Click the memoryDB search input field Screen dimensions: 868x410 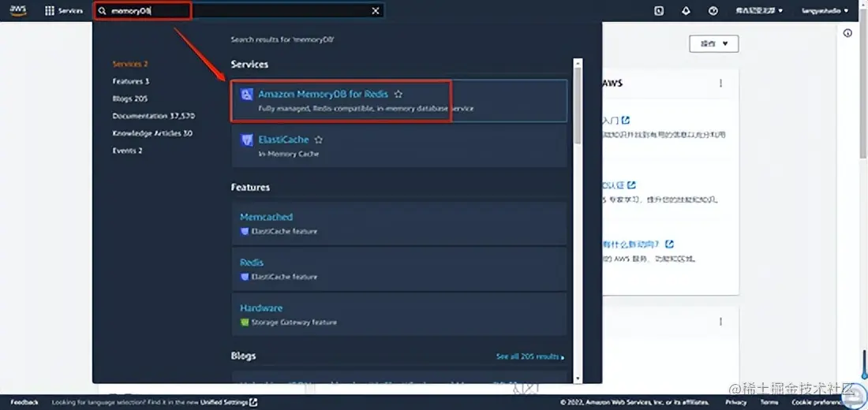tap(238, 10)
